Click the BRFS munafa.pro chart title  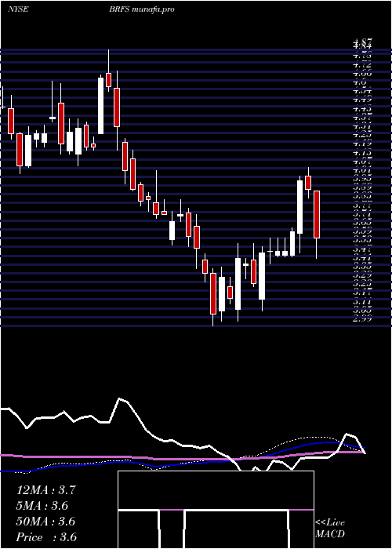click(142, 9)
